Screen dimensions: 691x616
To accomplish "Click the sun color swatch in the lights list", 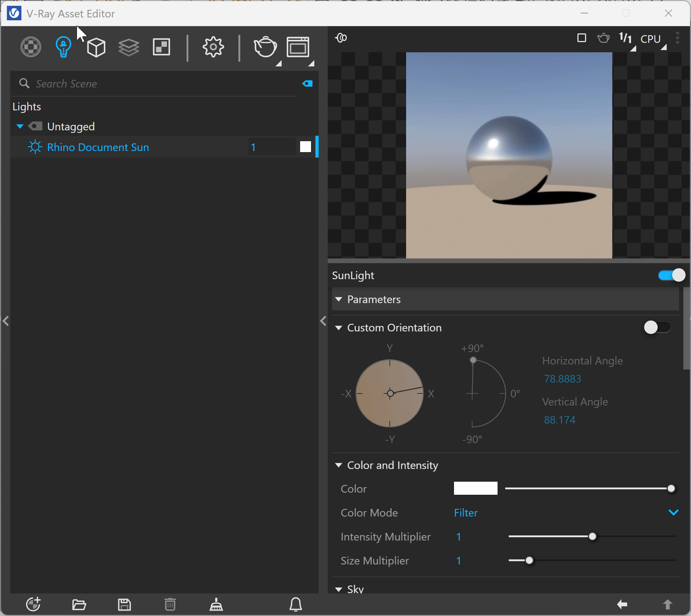I will 306,147.
